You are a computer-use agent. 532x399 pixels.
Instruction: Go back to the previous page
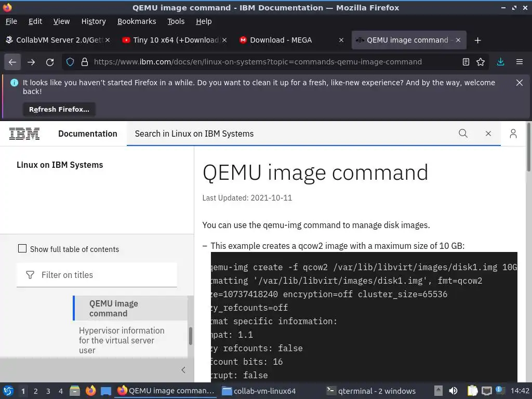click(12, 62)
